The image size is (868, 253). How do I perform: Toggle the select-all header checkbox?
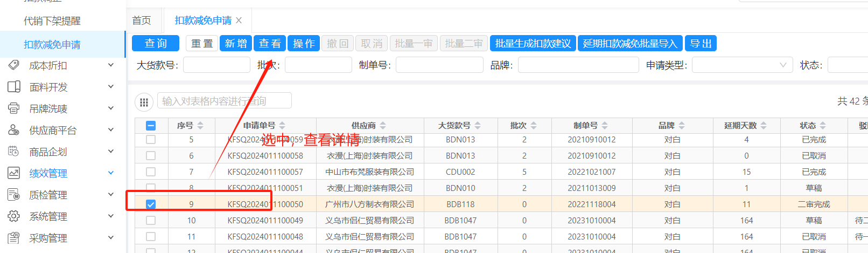tap(151, 126)
